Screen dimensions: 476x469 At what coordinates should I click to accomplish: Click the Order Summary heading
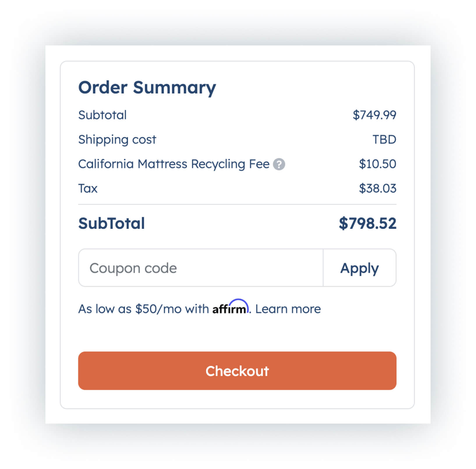click(x=147, y=87)
